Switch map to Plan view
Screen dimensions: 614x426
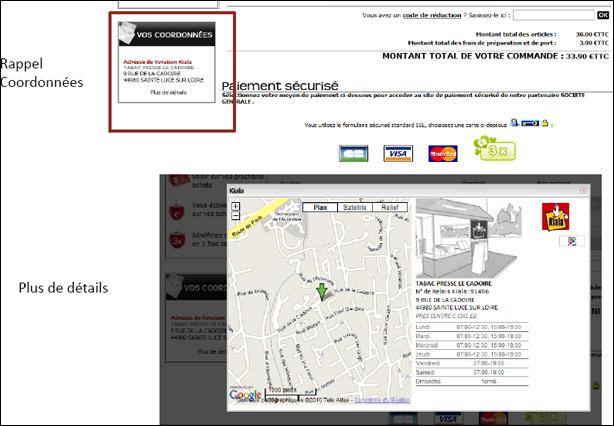(x=321, y=207)
